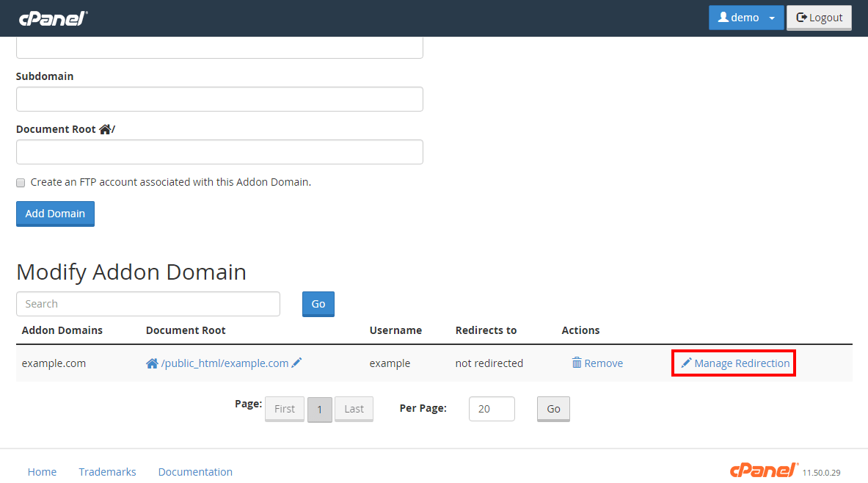Open the Trademarks footer link
The image size is (868, 483).
pyautogui.click(x=107, y=472)
